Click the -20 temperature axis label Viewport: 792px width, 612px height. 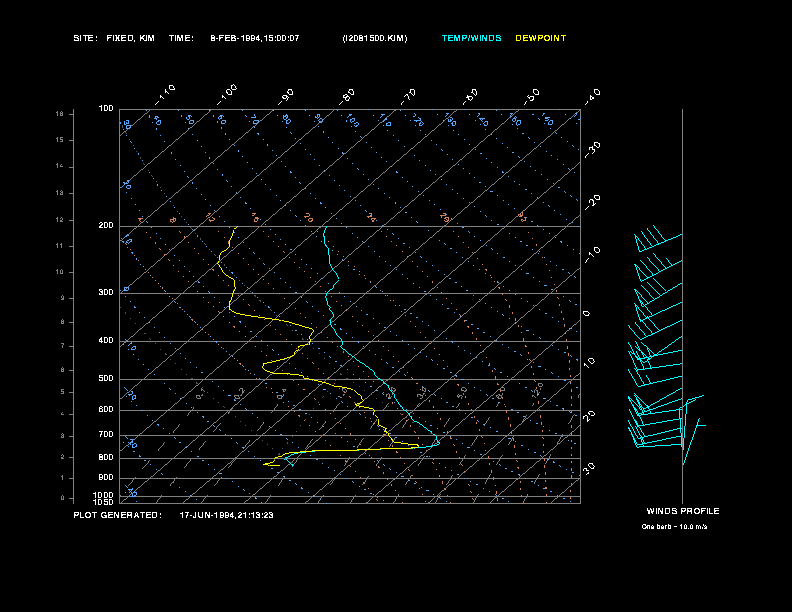[592, 202]
